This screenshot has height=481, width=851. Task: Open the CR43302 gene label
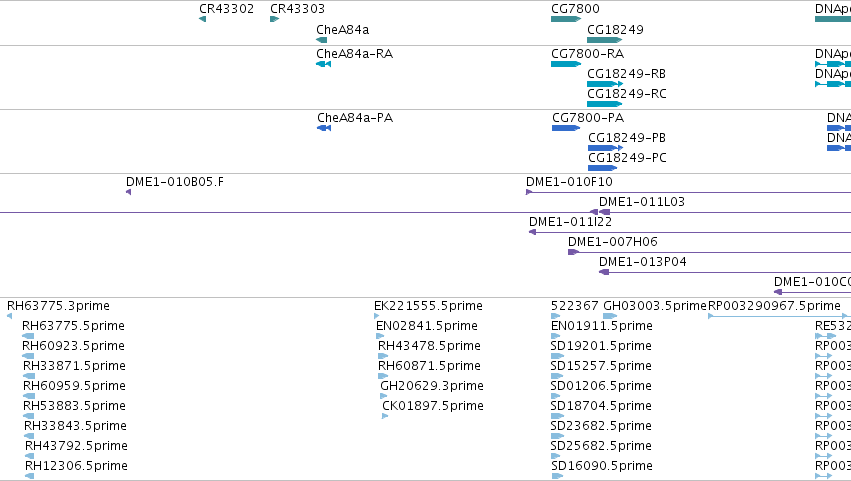(x=226, y=9)
